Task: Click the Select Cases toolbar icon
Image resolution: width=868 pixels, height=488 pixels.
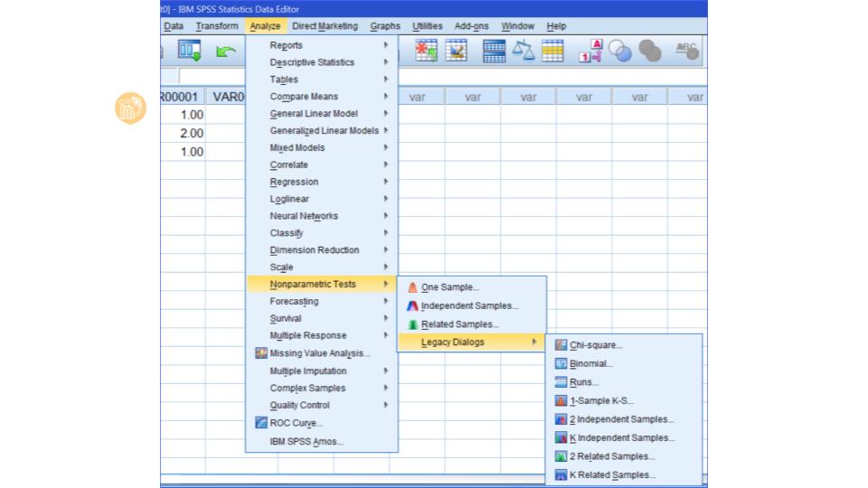Action: [552, 51]
